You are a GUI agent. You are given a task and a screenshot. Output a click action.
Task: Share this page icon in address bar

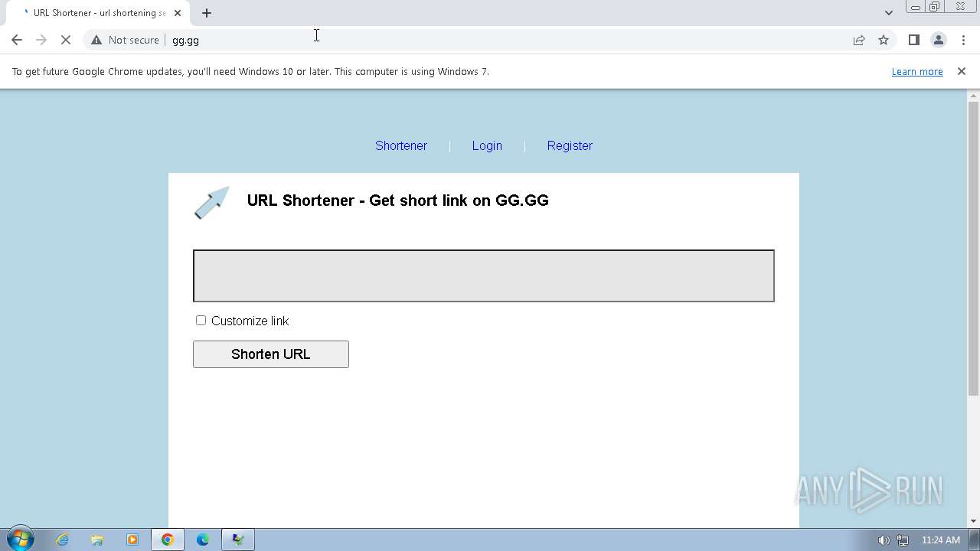(859, 40)
